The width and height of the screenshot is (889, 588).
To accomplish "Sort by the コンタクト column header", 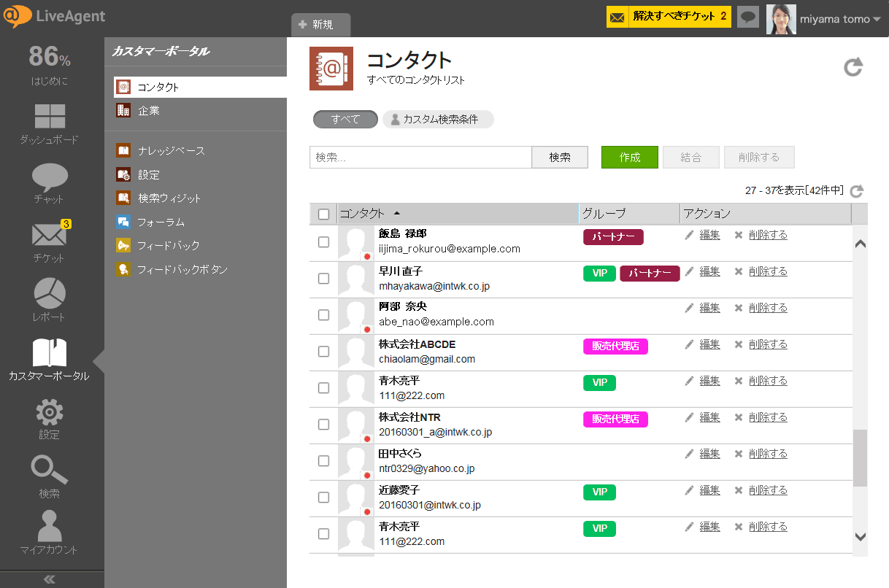I will (x=363, y=214).
